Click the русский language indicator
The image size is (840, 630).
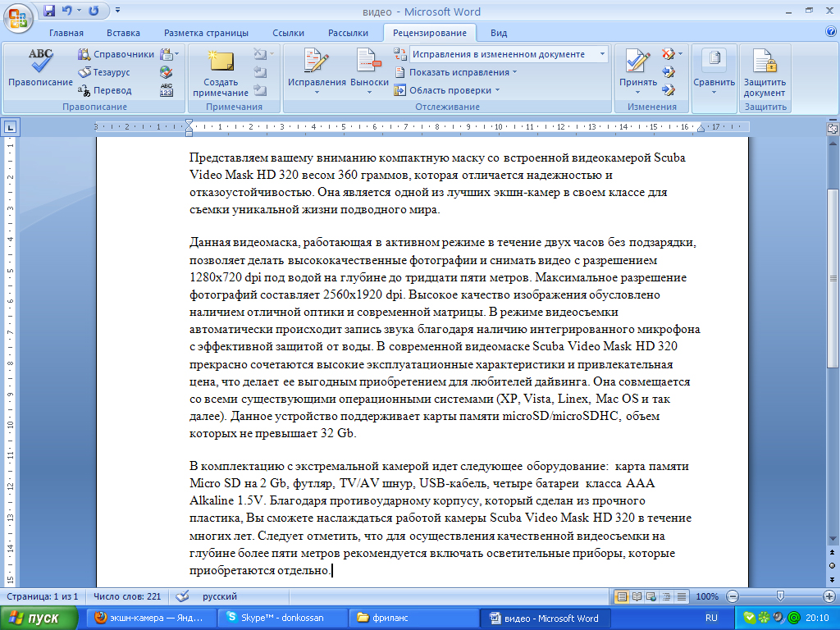click(220, 596)
